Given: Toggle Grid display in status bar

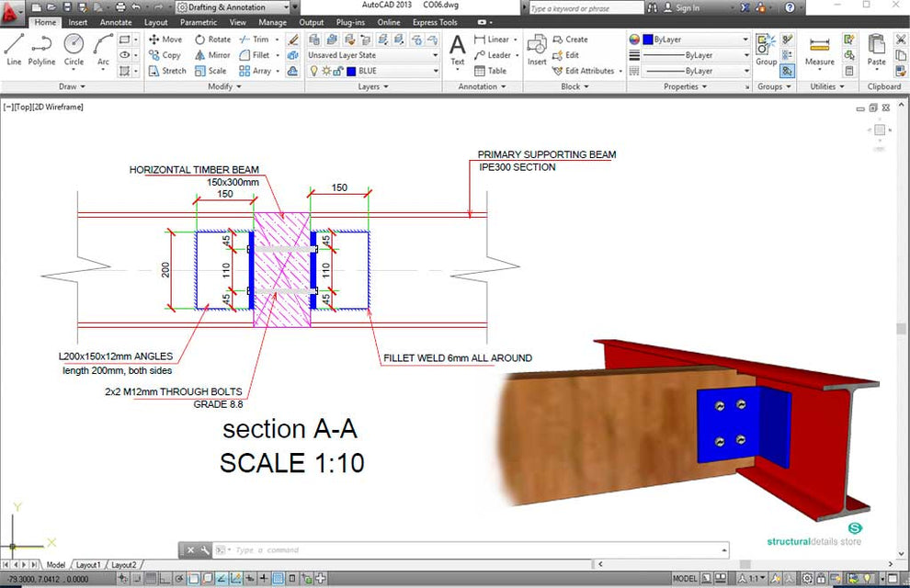Looking at the screenshot, I should point(151,578).
